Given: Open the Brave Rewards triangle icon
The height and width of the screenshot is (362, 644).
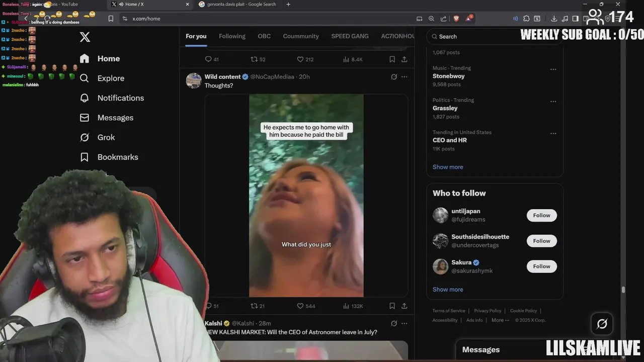Looking at the screenshot, I should [x=469, y=19].
